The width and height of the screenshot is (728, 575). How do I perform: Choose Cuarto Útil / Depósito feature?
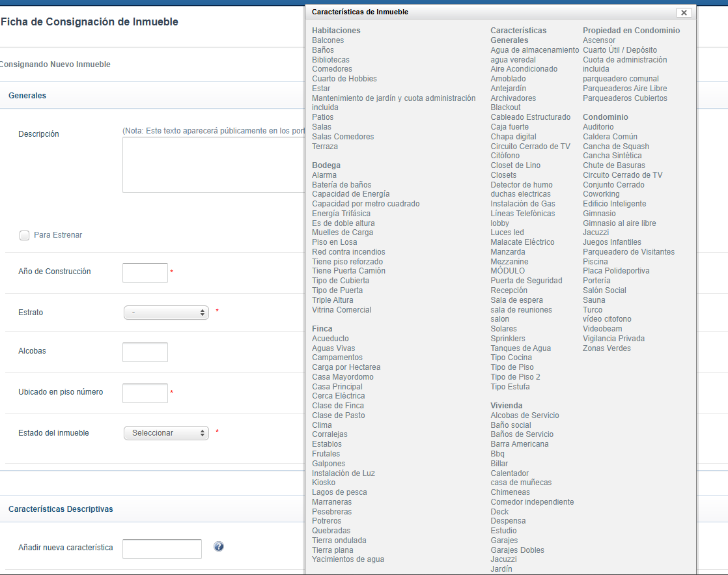click(x=620, y=50)
